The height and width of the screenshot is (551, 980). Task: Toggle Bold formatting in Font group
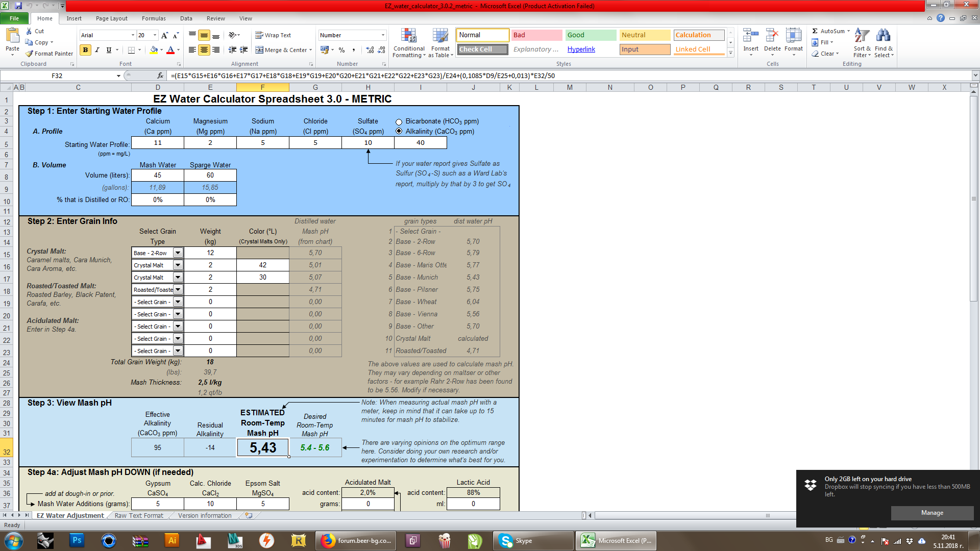tap(85, 50)
